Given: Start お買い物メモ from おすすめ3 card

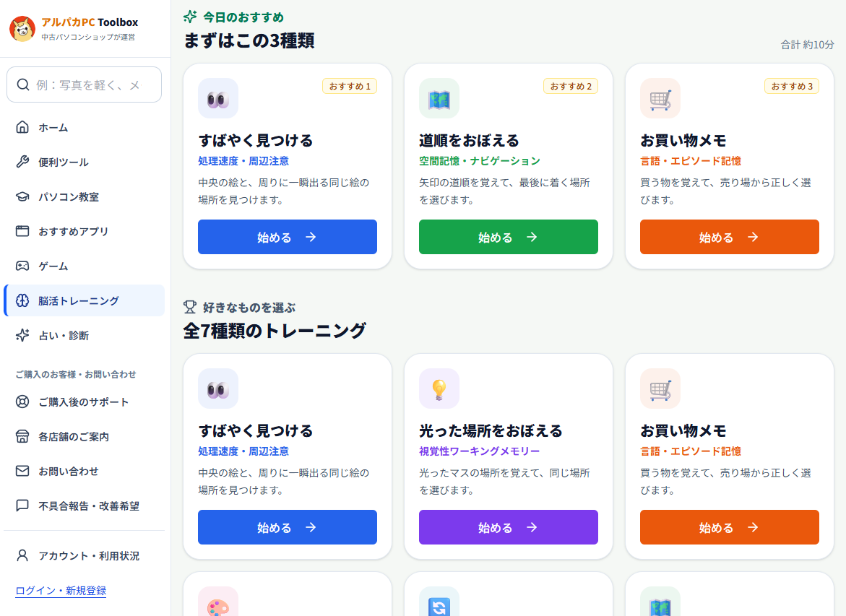Looking at the screenshot, I should click(x=730, y=237).
